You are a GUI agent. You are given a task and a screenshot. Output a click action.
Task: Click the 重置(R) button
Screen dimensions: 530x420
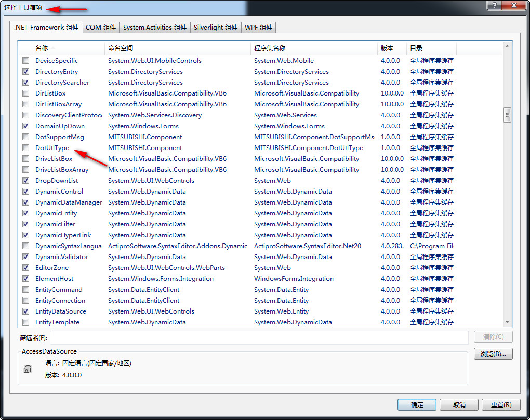click(x=497, y=404)
